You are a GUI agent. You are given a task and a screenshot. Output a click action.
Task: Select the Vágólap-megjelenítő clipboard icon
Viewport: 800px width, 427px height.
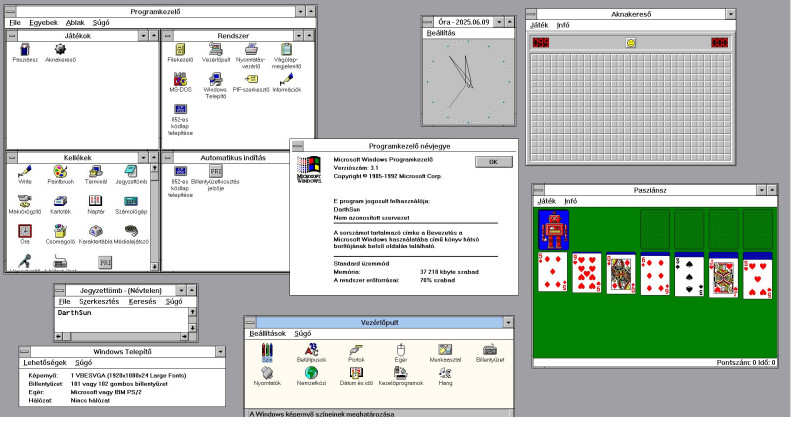(x=286, y=49)
